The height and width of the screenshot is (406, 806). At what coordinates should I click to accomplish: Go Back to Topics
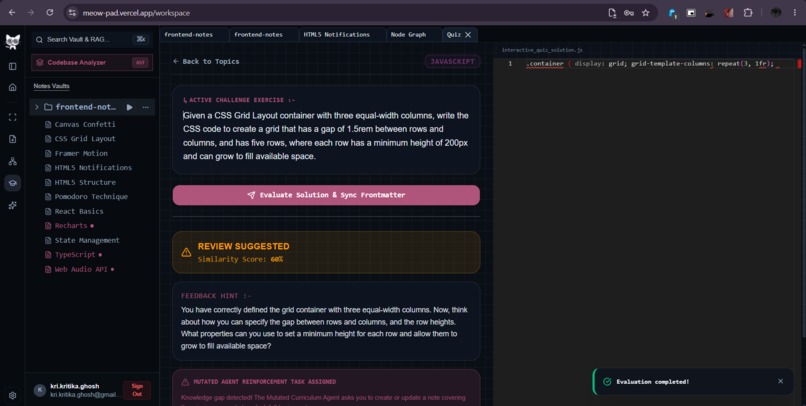pyautogui.click(x=206, y=61)
